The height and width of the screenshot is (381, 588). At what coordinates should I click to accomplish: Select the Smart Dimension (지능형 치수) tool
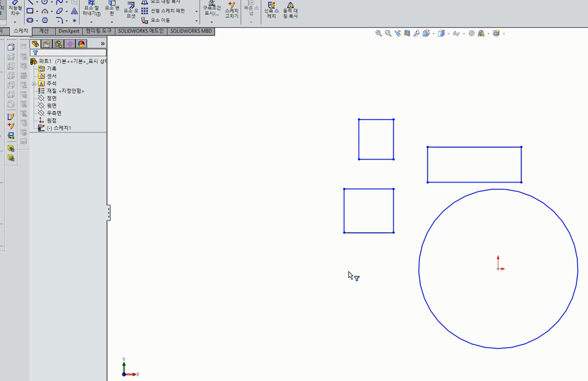click(15, 9)
